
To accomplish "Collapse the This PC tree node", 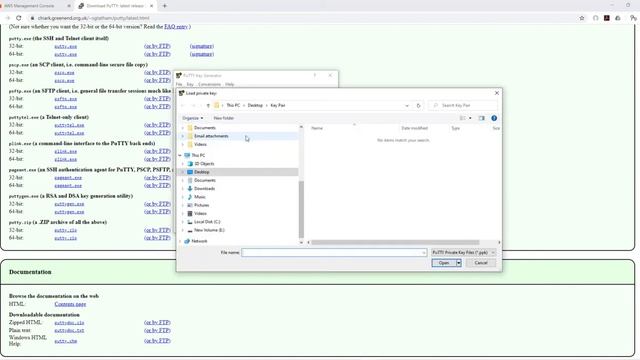I will click(x=180, y=155).
